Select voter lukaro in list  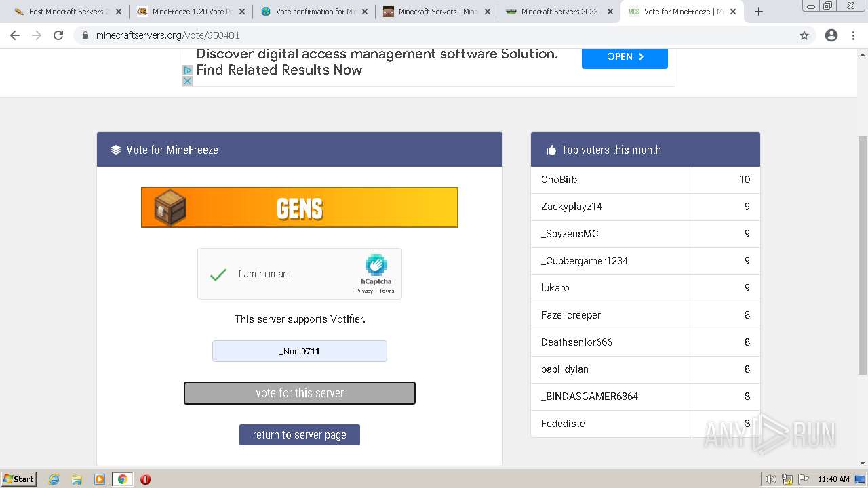coord(555,288)
